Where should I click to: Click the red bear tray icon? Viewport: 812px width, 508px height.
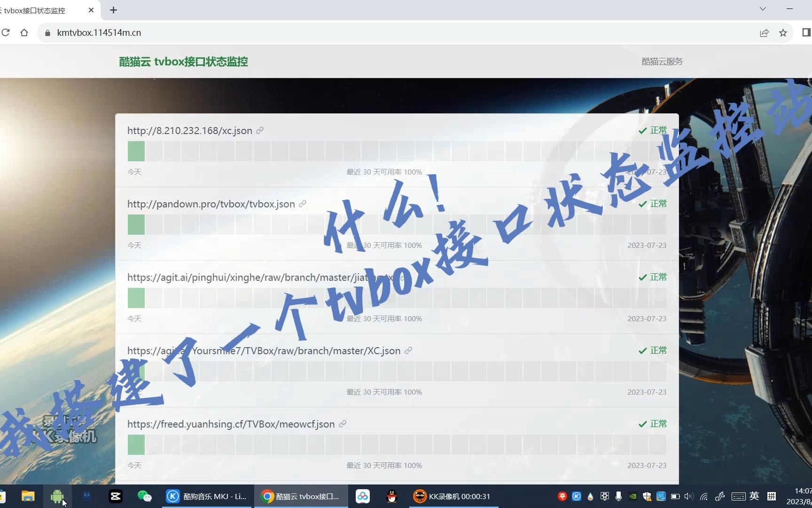(x=562, y=496)
